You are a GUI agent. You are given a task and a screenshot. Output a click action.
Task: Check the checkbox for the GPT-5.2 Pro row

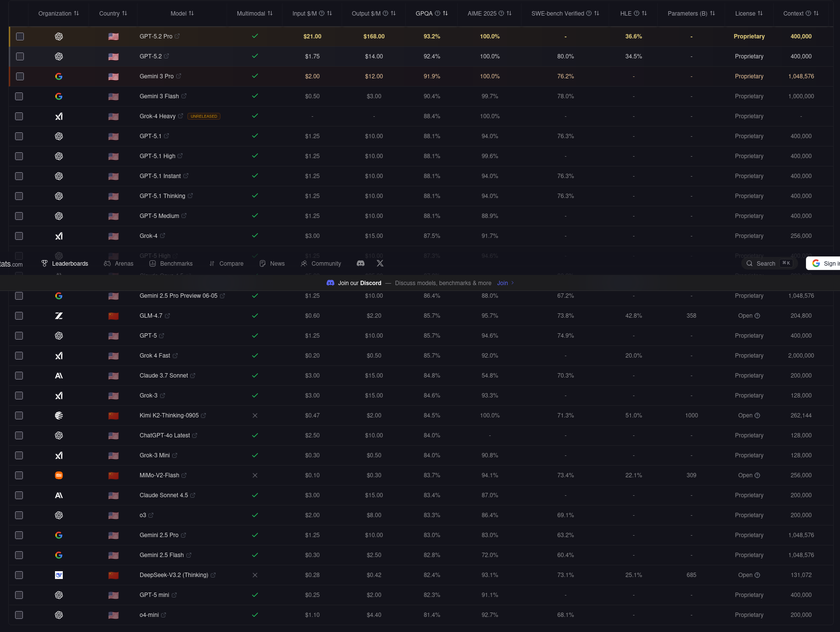[x=19, y=36]
